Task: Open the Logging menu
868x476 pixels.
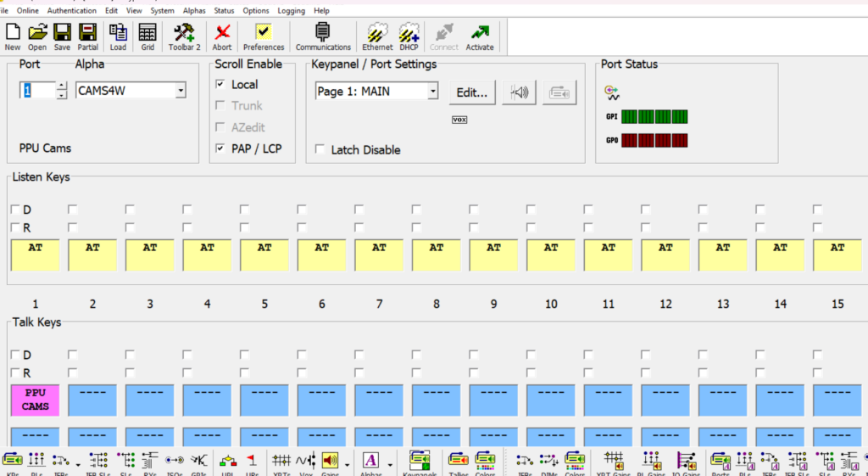Action: pos(291,10)
